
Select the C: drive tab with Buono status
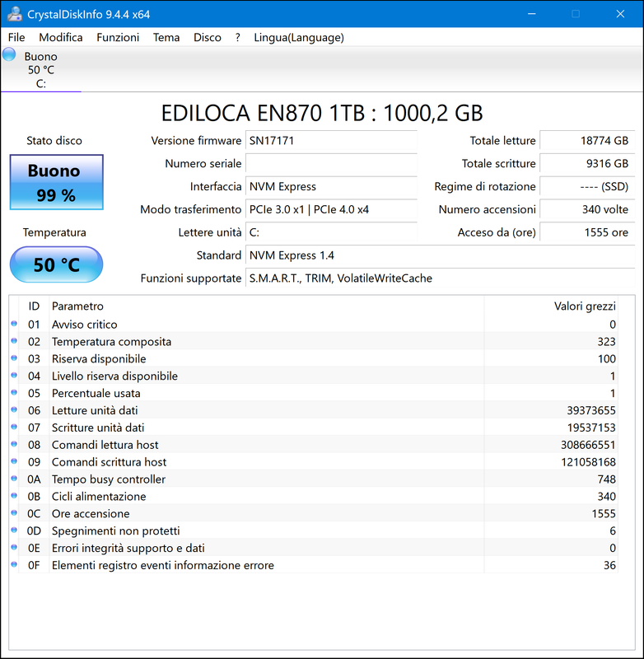[40, 69]
